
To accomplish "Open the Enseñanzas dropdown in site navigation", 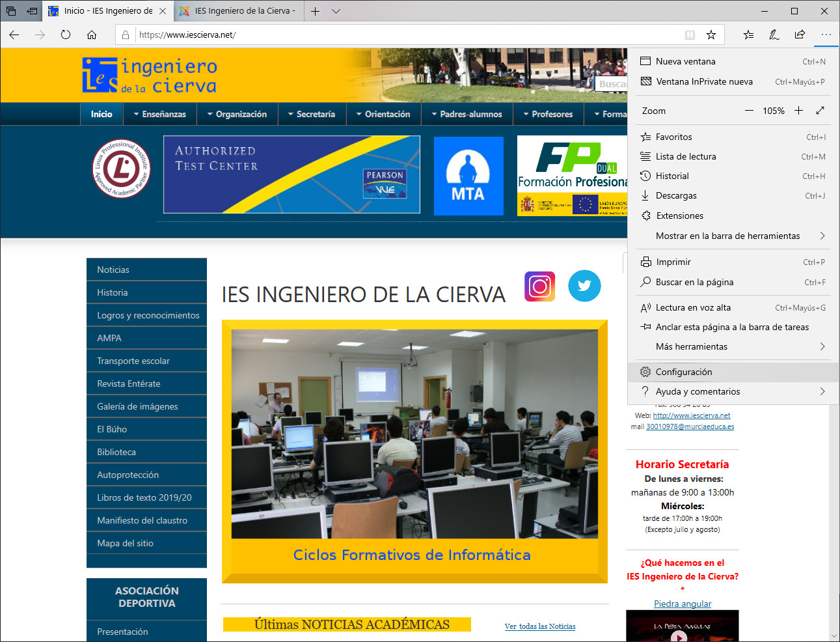I will [x=159, y=114].
